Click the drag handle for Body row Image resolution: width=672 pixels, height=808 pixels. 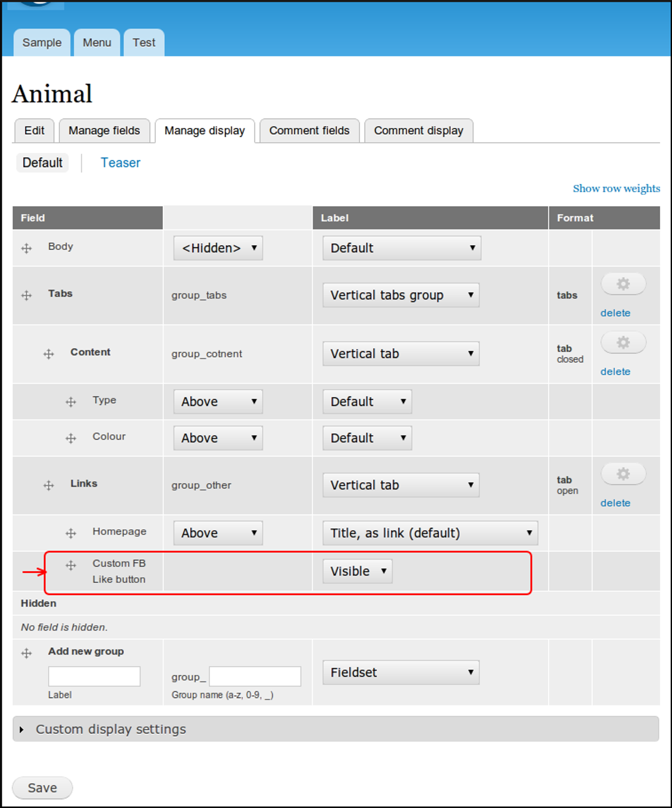[26, 248]
